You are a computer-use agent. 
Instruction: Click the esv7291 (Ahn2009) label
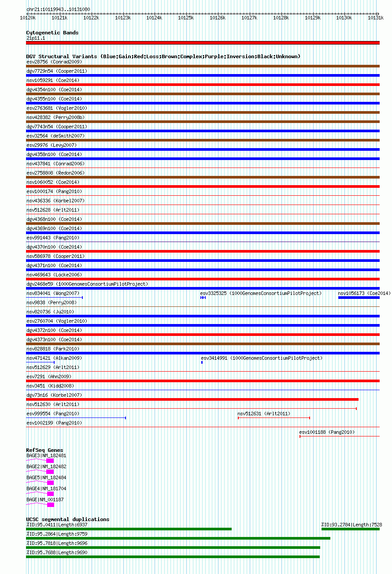(x=49, y=376)
